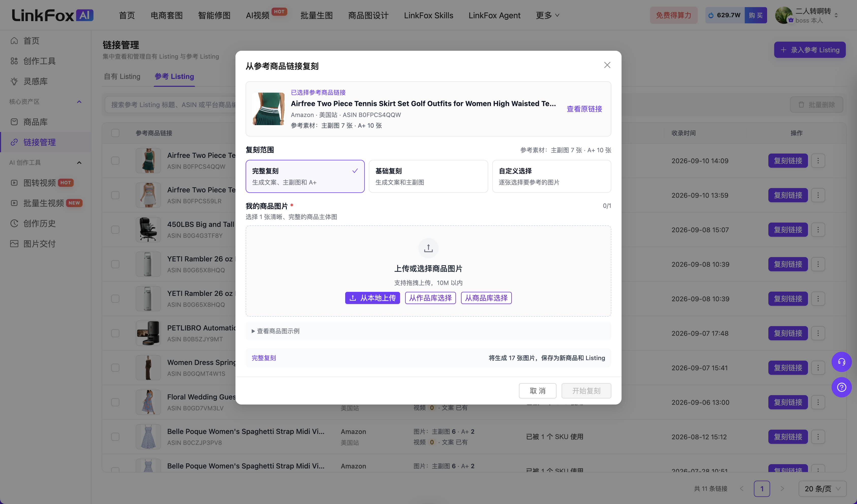Viewport: 857px width, 504px height.
Task: Open the question mark help icon
Action: pyautogui.click(x=841, y=387)
